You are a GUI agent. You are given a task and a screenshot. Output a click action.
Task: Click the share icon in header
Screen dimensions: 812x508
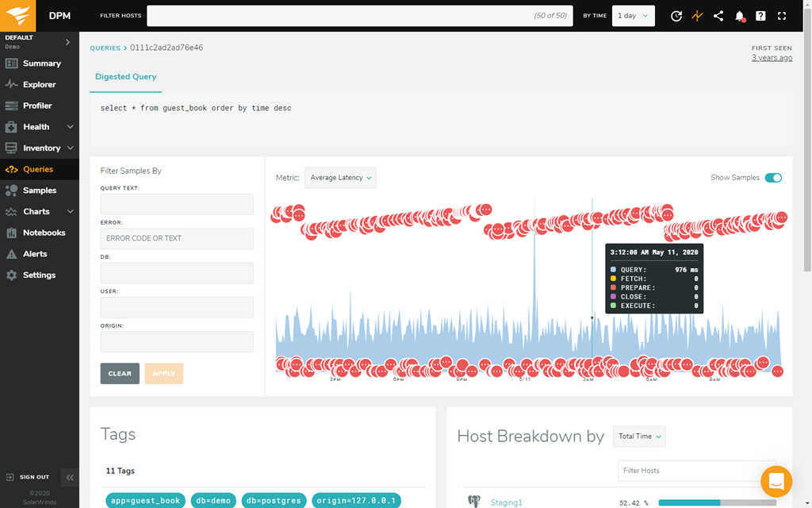718,16
